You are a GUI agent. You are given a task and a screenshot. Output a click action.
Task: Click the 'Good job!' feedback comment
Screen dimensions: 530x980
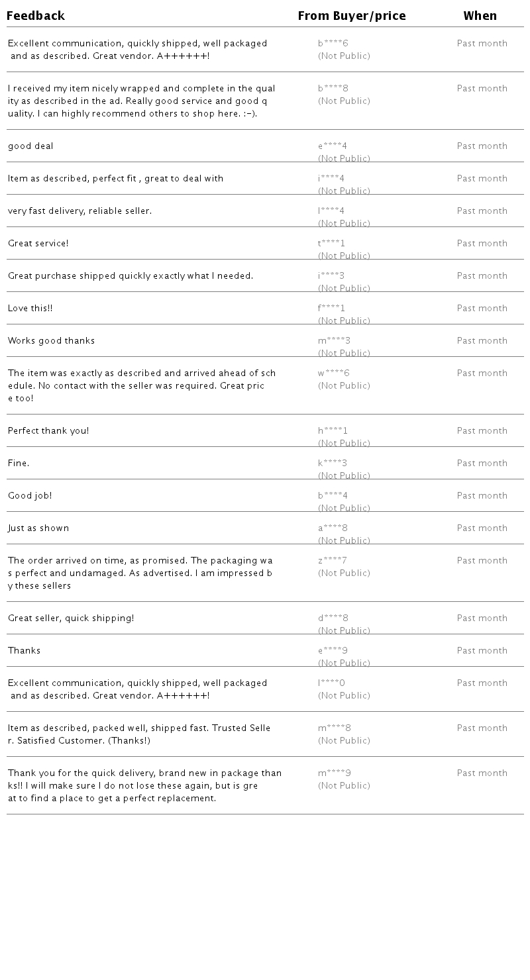pyautogui.click(x=30, y=496)
